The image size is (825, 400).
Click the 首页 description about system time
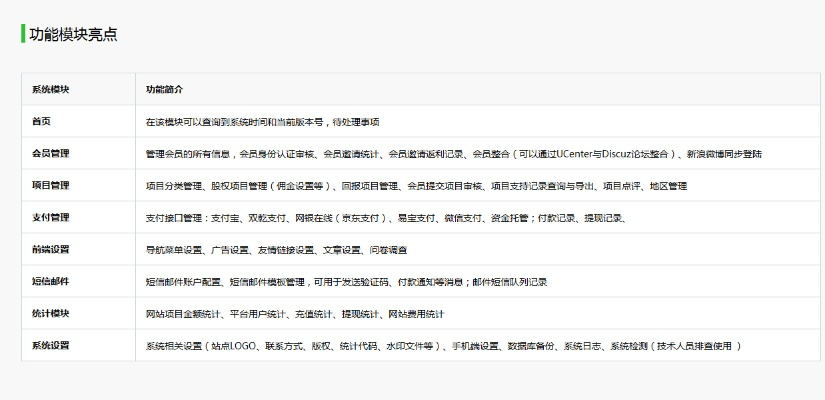pos(262,122)
